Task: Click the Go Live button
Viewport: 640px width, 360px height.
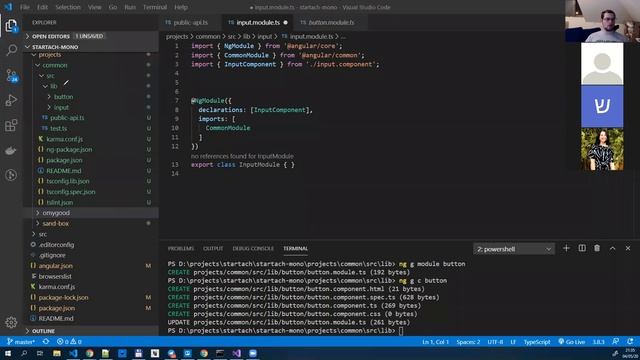Action: 571,342
